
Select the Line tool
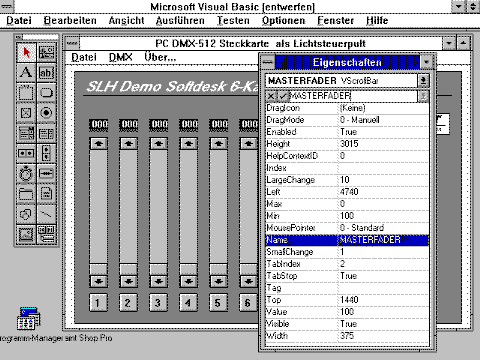46,214
